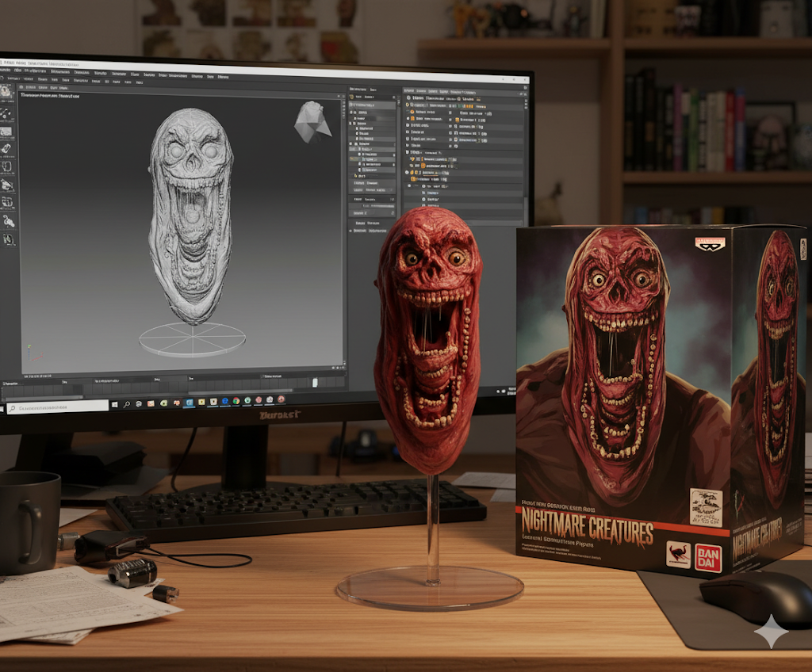Launch Google Chrome from the taskbar
This screenshot has width=812, height=672.
coord(236,401)
